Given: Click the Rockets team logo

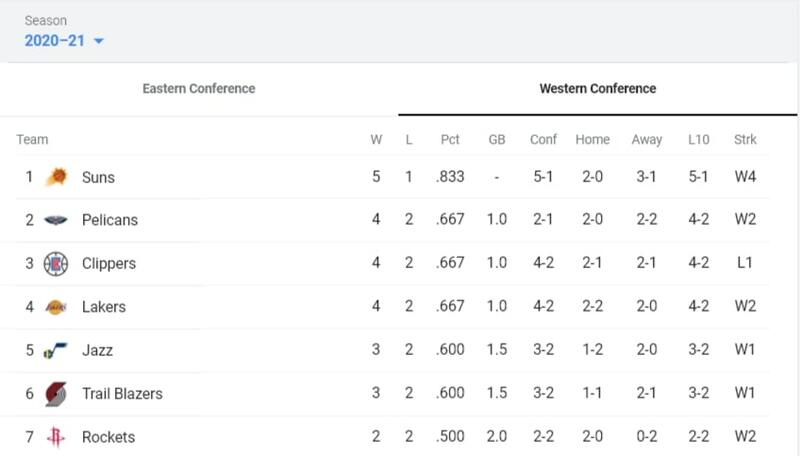Looking at the screenshot, I should [56, 436].
